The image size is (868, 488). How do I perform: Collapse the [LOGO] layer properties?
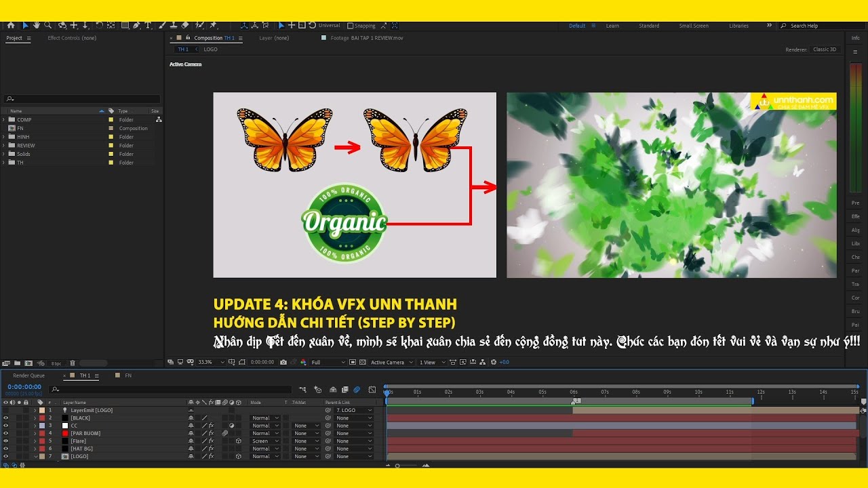point(36,456)
